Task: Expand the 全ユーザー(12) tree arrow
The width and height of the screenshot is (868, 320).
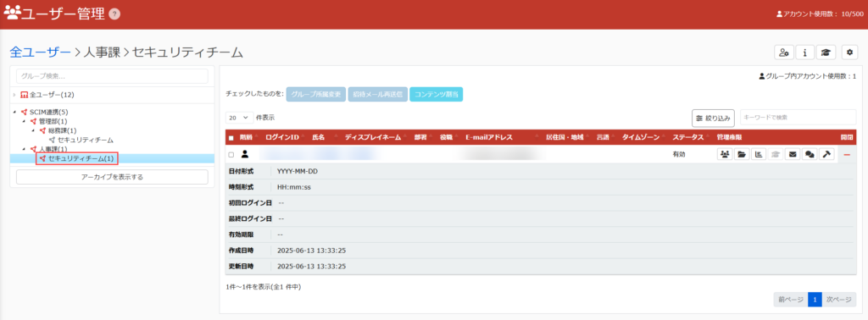Action: [x=14, y=95]
